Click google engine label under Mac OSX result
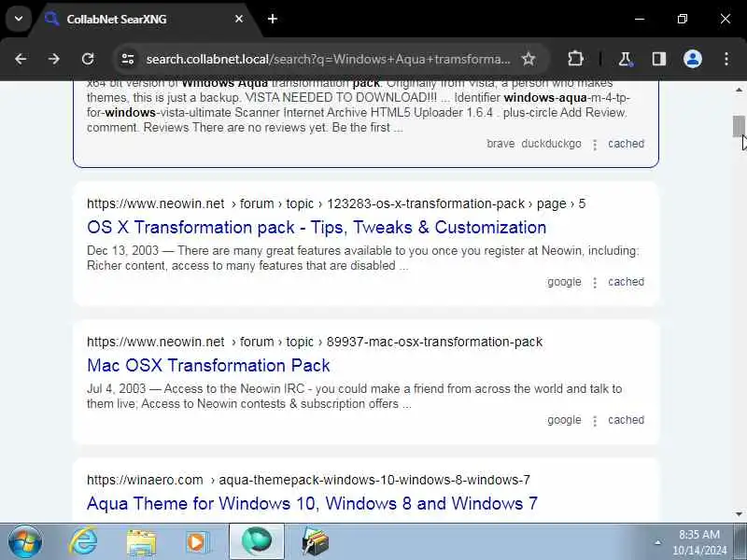747x560 pixels. point(564,420)
